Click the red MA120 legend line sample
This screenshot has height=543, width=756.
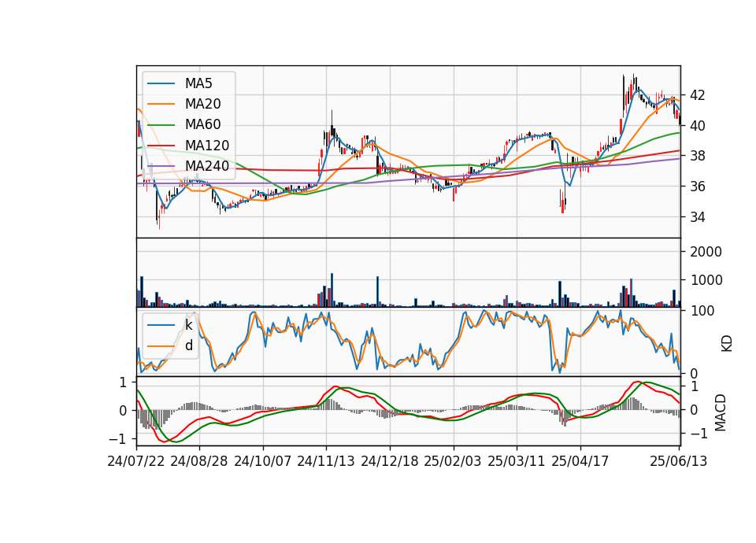pyautogui.click(x=161, y=146)
